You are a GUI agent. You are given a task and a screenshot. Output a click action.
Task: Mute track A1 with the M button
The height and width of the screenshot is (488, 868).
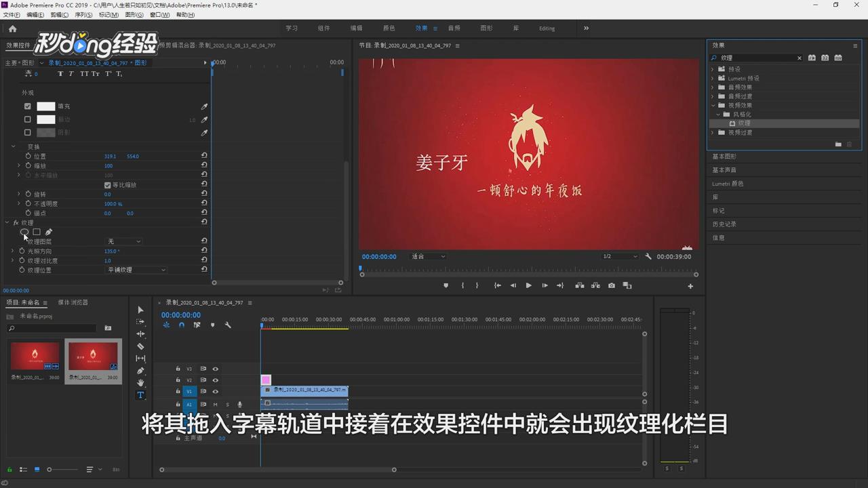(215, 405)
